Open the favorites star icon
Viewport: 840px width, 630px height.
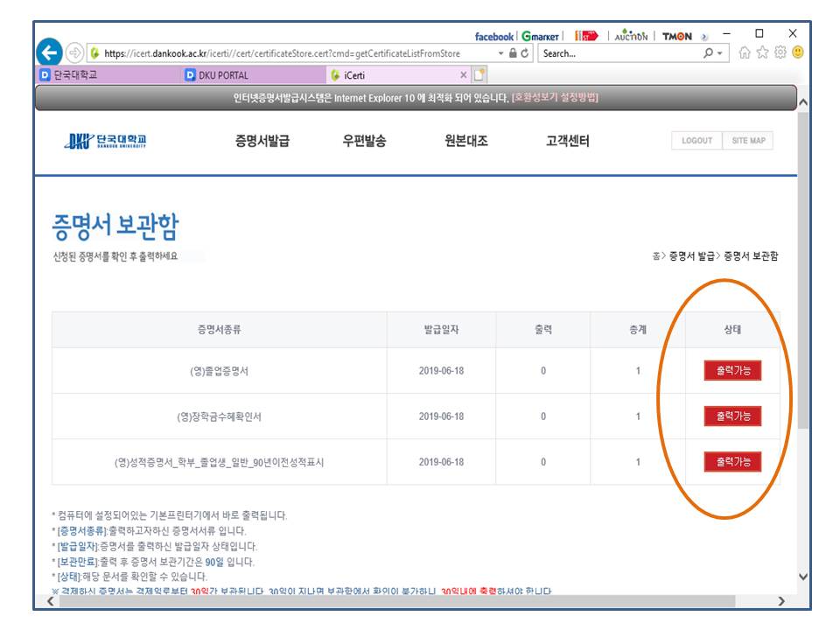(763, 52)
